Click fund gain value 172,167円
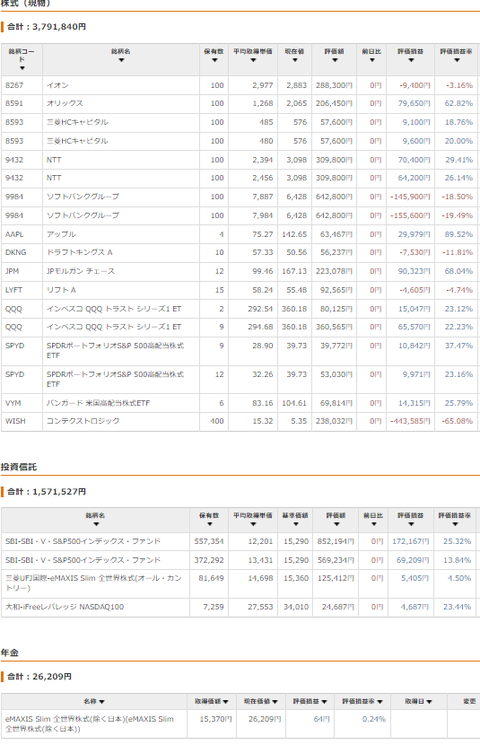The image size is (480, 745). [411, 541]
